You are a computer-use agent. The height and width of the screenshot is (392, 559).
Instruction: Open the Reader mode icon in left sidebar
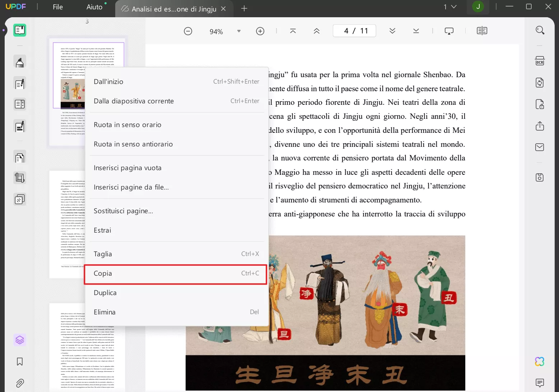point(20,30)
